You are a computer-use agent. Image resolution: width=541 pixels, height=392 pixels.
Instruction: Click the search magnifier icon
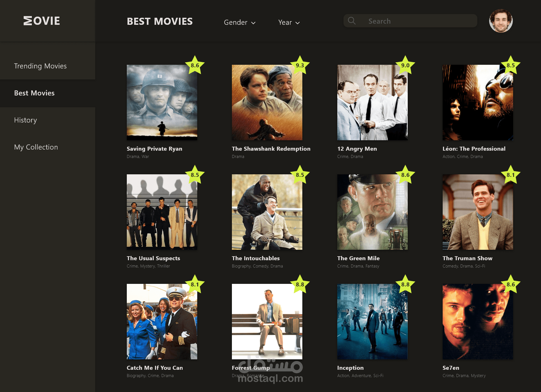click(x=352, y=21)
